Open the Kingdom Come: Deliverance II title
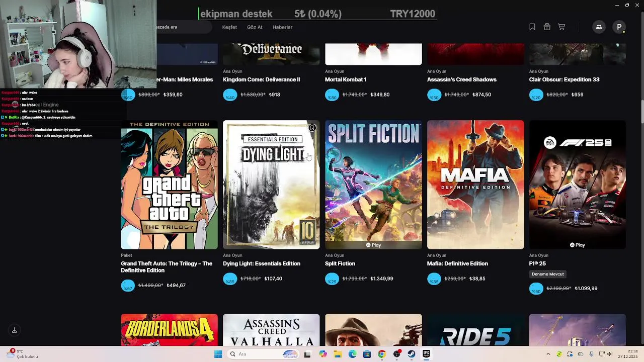The width and height of the screenshot is (644, 362). point(261,79)
